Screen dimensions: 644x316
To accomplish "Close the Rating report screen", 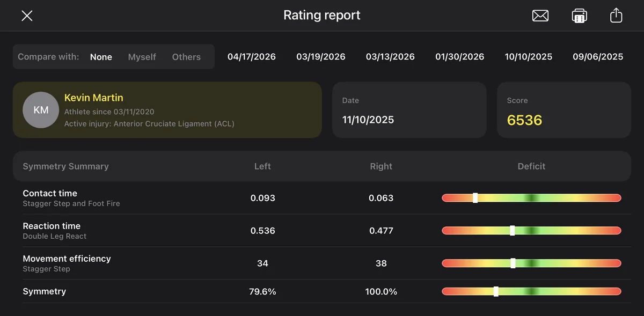I will coord(27,16).
